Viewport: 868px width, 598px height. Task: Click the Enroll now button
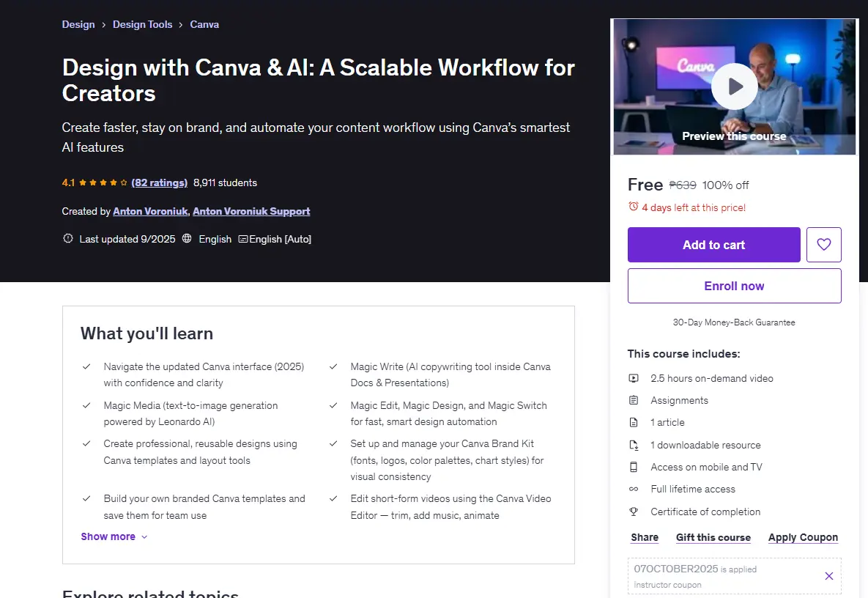[734, 286]
